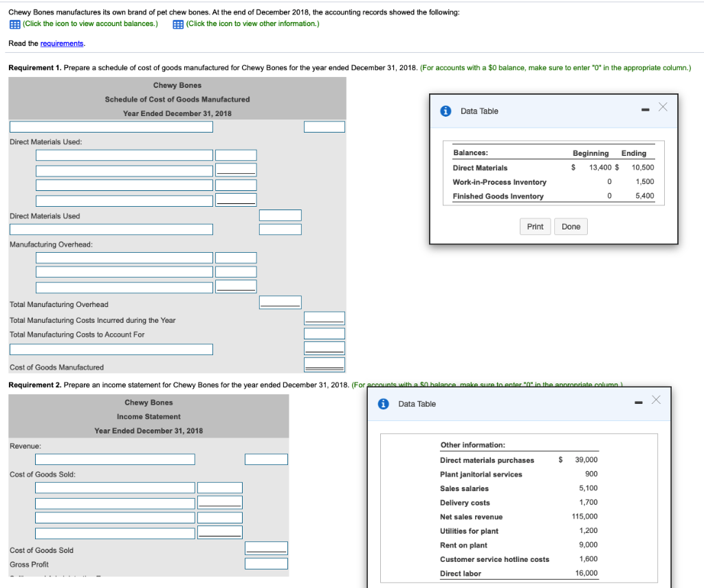This screenshot has height=588, width=704.
Task: Select Revenue label field in income statement
Action: [x=115, y=460]
